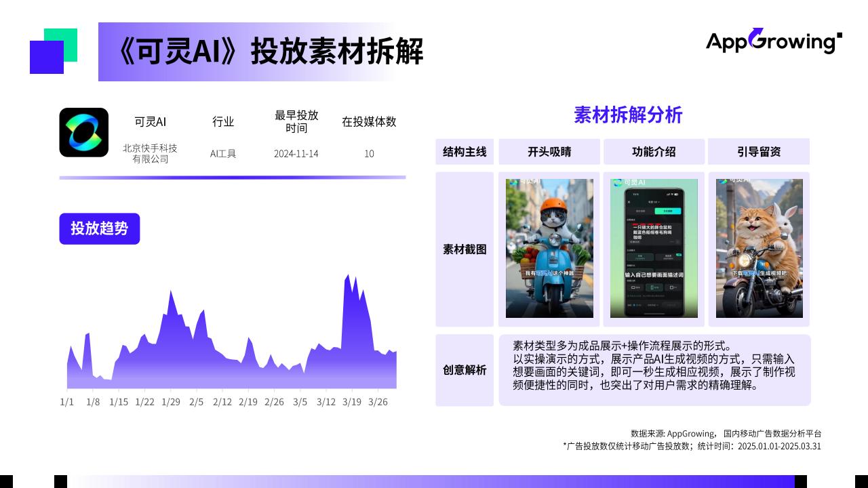Click the 1/15 axis label
Image resolution: width=868 pixels, height=488 pixels.
119,402
